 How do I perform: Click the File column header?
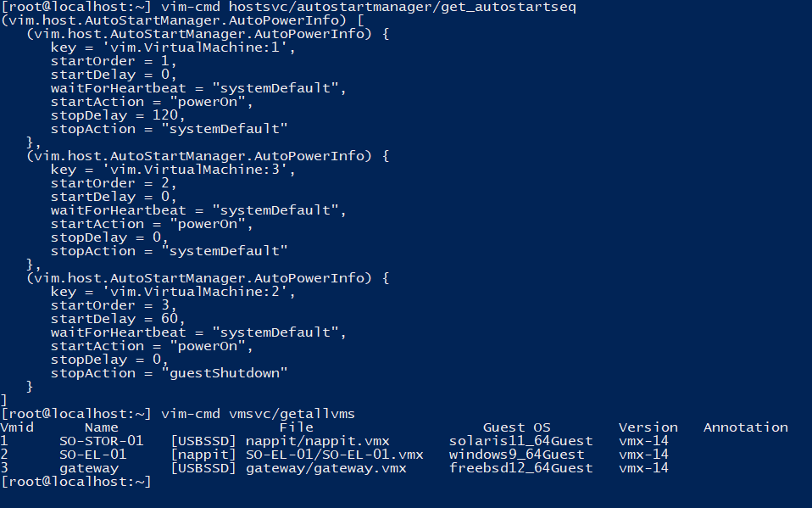(x=296, y=427)
